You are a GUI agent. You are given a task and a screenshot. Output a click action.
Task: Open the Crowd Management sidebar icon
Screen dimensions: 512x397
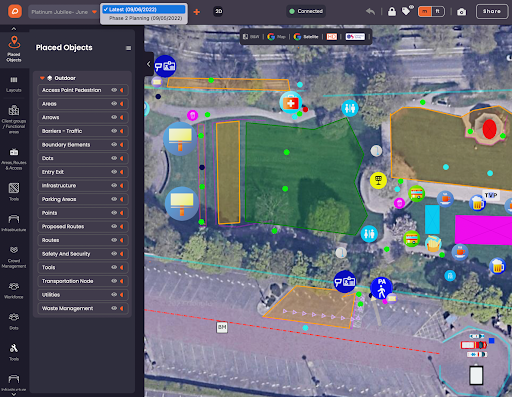click(14, 257)
